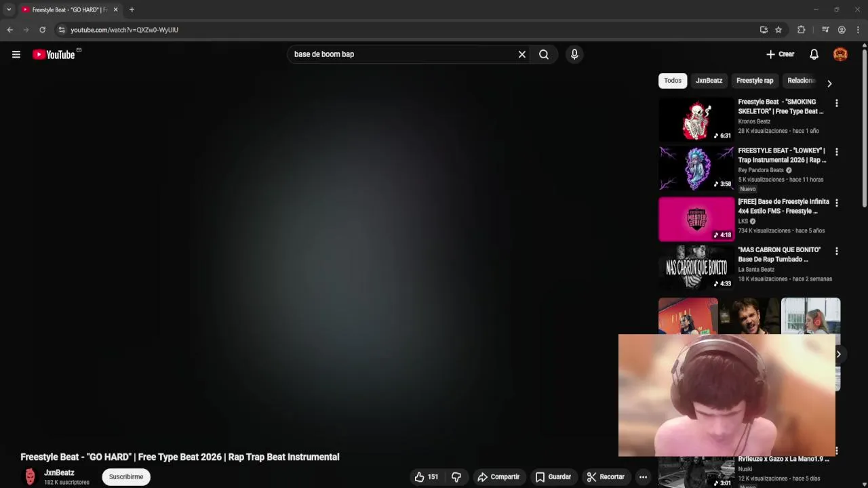Open Chrome profile icon
The width and height of the screenshot is (868, 488).
point(842,30)
